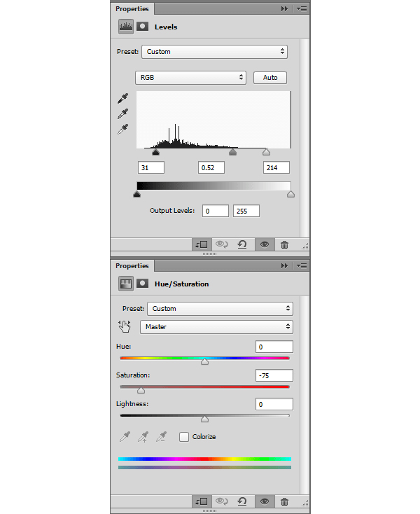
Task: Toggle Hue/Saturation layer visibility eye
Action: coord(265,501)
